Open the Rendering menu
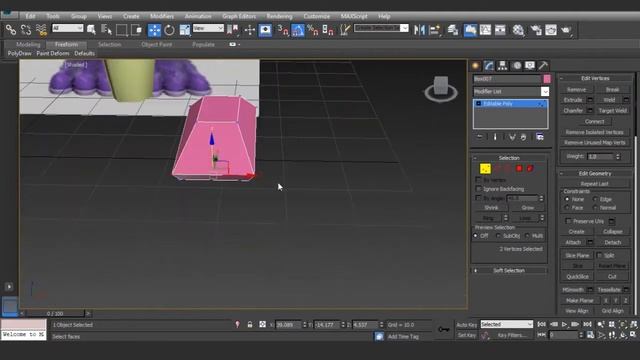Screen dimensions: 640x360 pyautogui.click(x=280, y=16)
